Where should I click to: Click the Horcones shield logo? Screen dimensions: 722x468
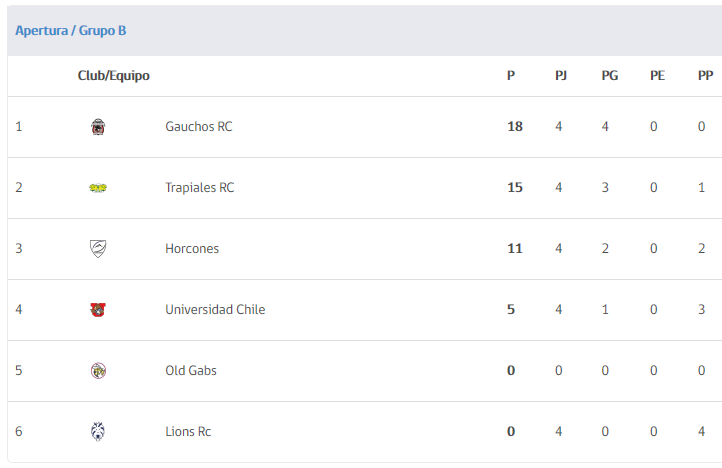click(98, 249)
